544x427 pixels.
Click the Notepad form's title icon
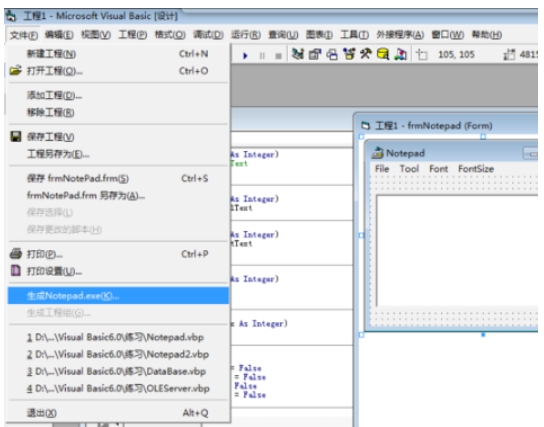click(377, 153)
